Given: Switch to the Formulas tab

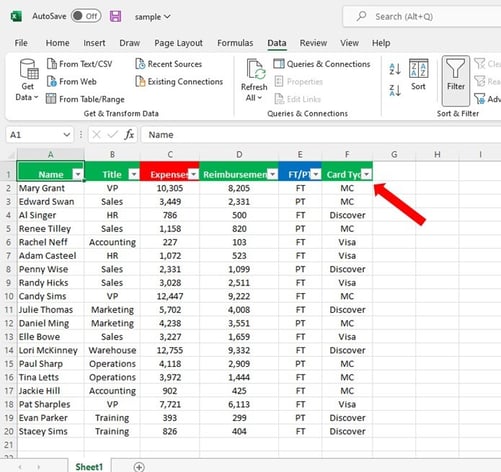Looking at the screenshot, I should coord(235,43).
